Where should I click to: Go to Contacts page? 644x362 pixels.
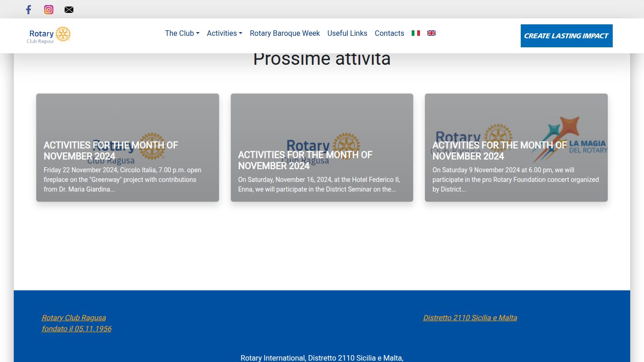click(390, 33)
